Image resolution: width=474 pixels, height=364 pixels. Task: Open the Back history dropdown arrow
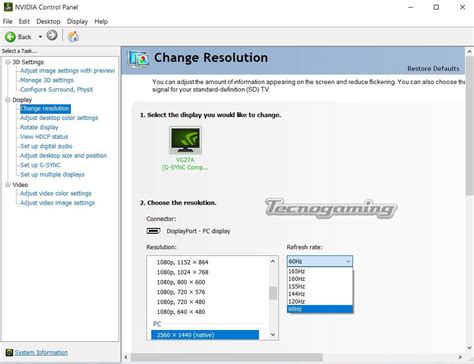point(40,37)
